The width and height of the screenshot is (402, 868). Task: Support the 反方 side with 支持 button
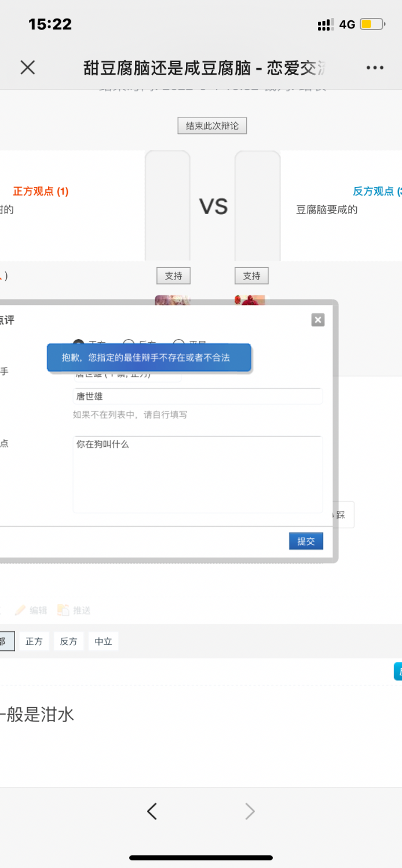tap(251, 276)
